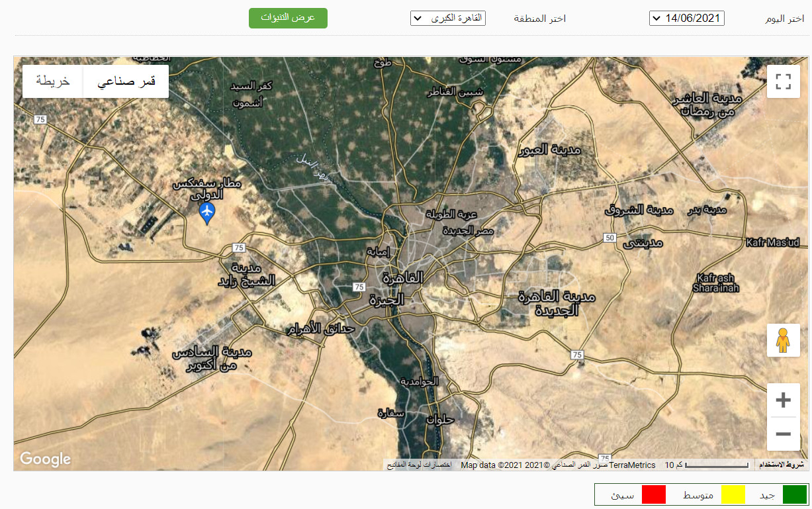The height and width of the screenshot is (509, 812).
Task: Click the Sphinx airport blue marker
Action: [x=207, y=212]
